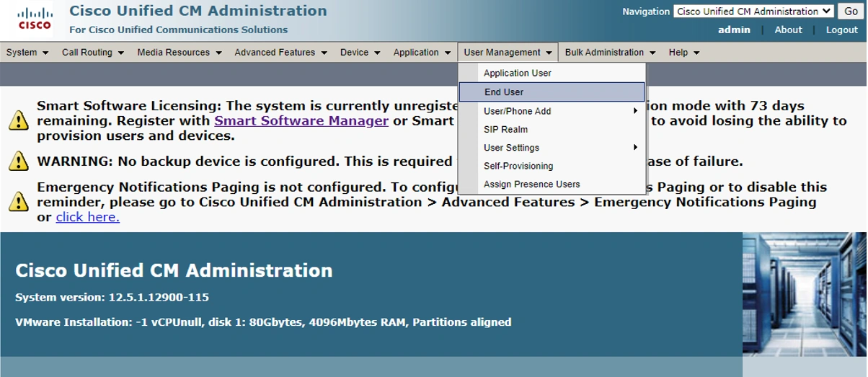Click the System version 12.5.1.12900-115 text
The image size is (868, 377).
coord(112,297)
